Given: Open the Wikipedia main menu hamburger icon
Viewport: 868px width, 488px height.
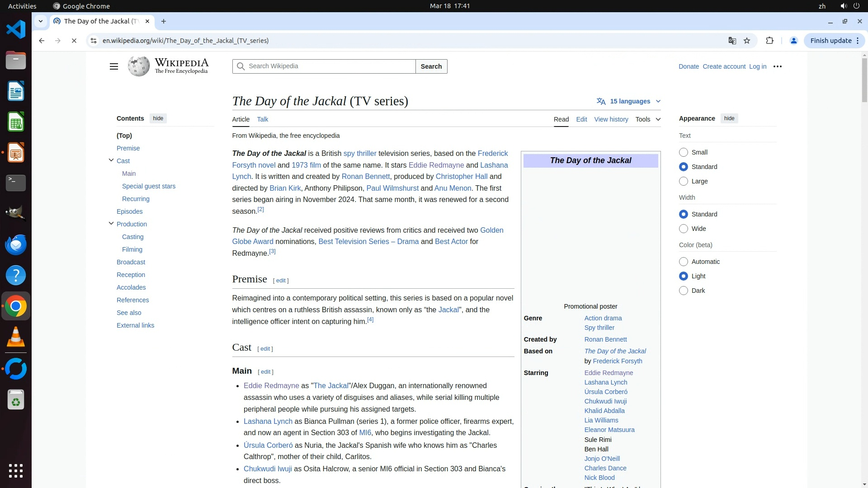Looking at the screenshot, I should (113, 66).
